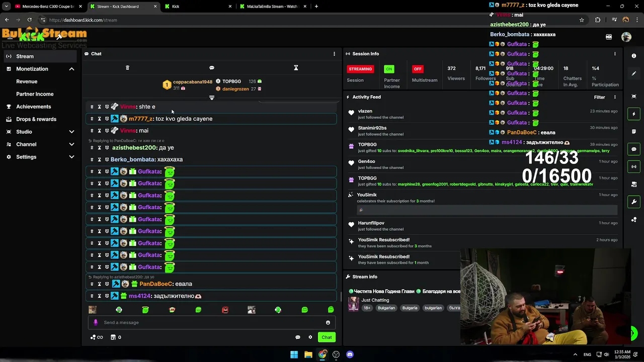Collapse the Monetization sidebar section
This screenshot has width=644, height=362.
click(x=71, y=69)
